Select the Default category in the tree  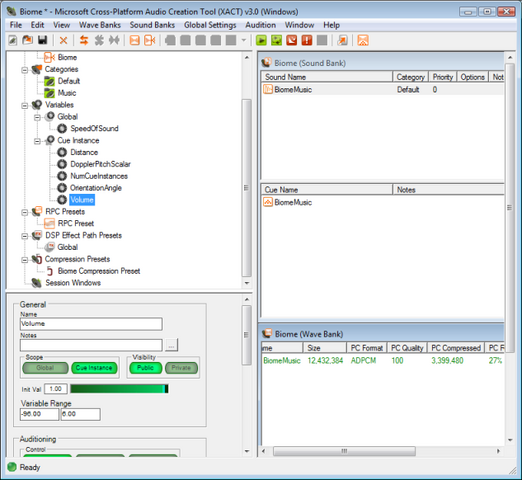tap(69, 81)
